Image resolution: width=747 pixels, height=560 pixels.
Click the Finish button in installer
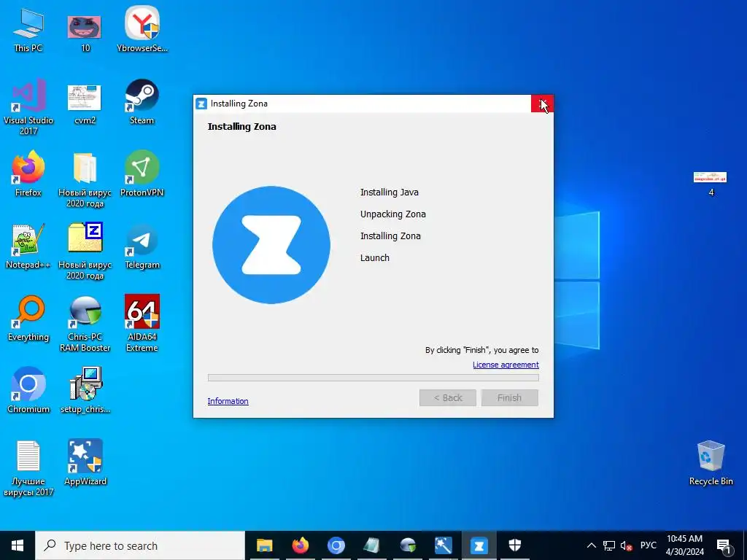click(509, 397)
